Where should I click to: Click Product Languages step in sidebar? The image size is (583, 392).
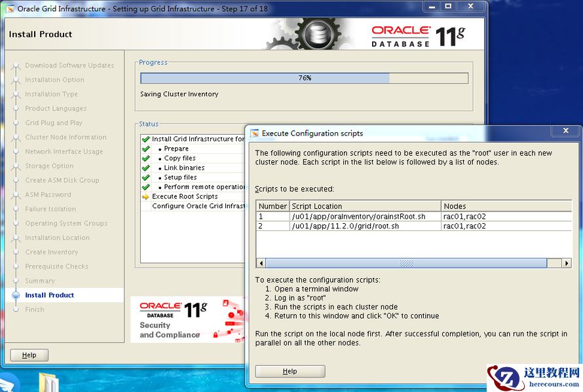(56, 109)
